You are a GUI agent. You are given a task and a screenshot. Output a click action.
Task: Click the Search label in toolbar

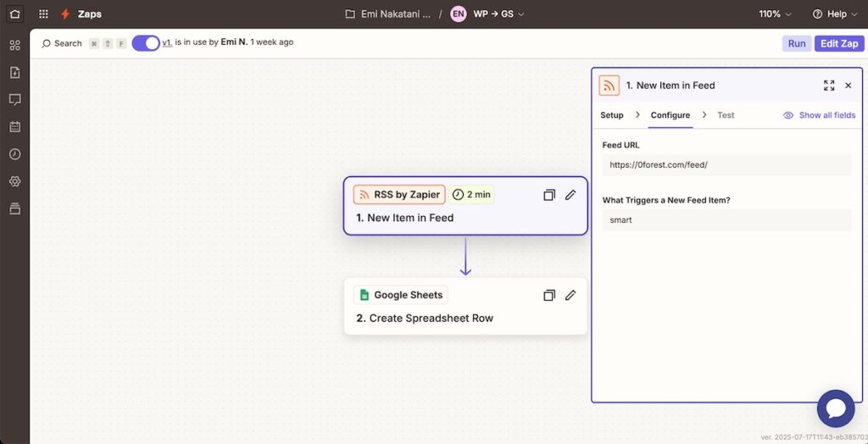tap(68, 43)
